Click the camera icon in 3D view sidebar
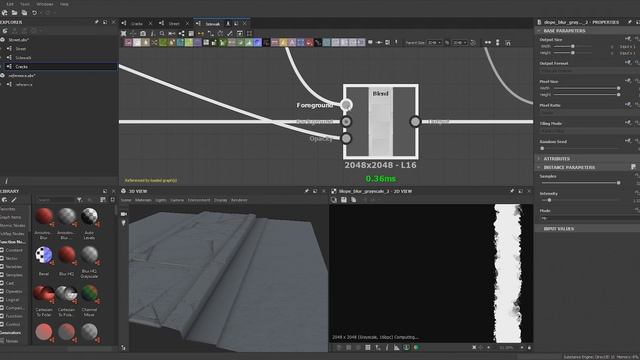This screenshot has width=640, height=360. (124, 214)
